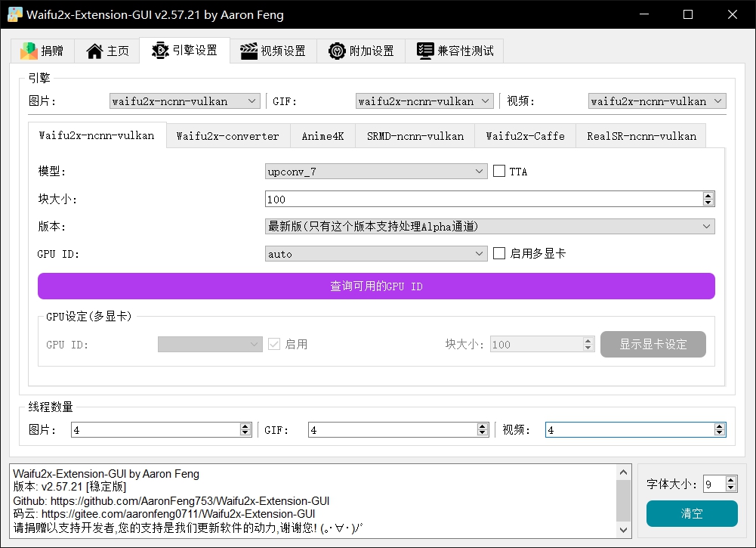This screenshot has height=548, width=756.
Task: Click the 版本: v2.57.21 line in log
Action: [x=69, y=487]
